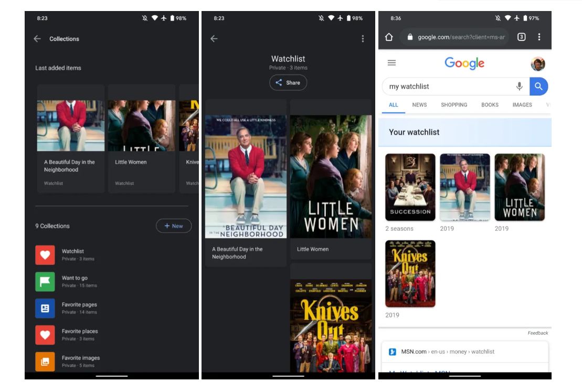Switch to the NEWS search tab
582x392 pixels.
(x=419, y=105)
